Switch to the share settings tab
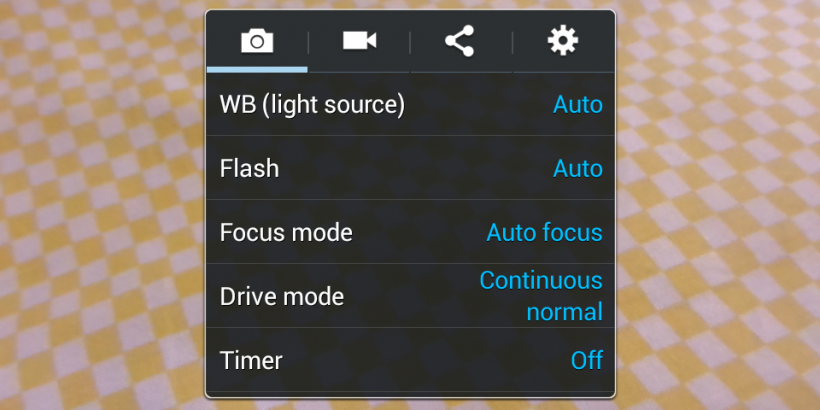820x410 pixels. click(x=460, y=41)
